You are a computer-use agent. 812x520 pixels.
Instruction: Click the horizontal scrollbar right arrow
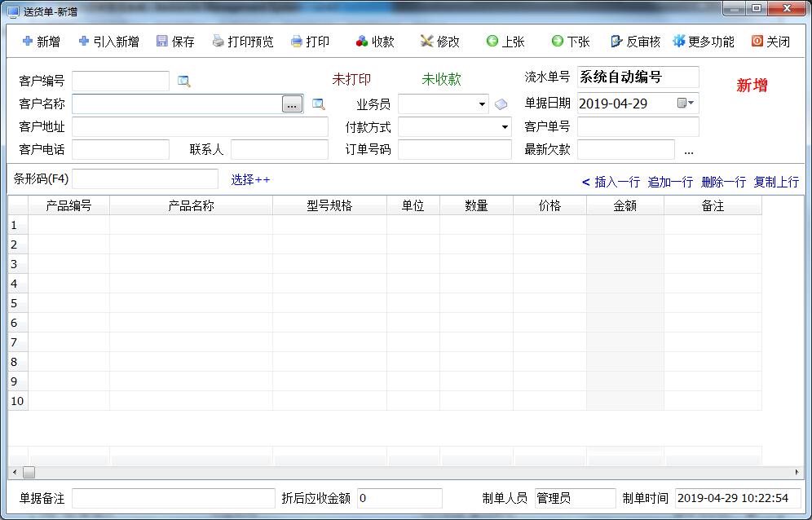(797, 472)
